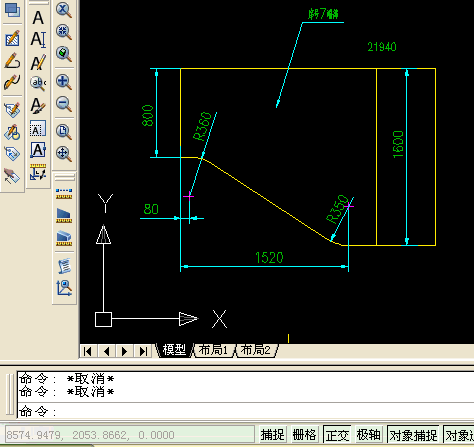
Task: Toggle 栅格 grid display
Action: tap(304, 435)
